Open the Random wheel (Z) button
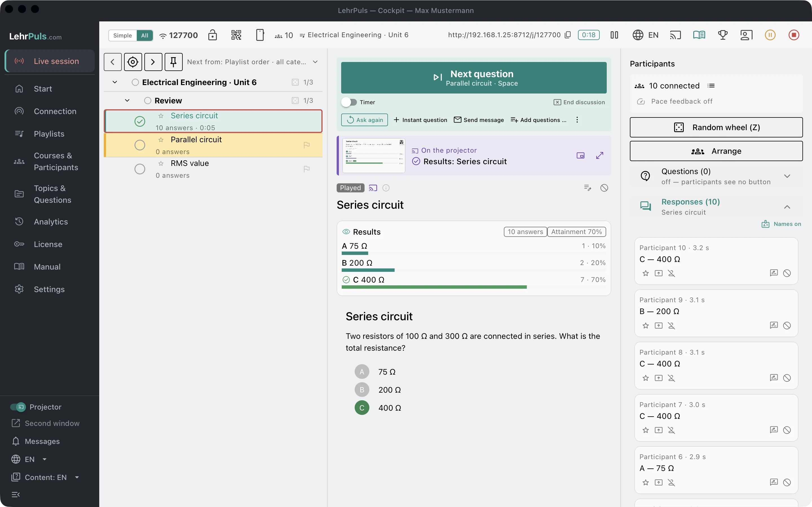The height and width of the screenshot is (507, 812). click(716, 127)
